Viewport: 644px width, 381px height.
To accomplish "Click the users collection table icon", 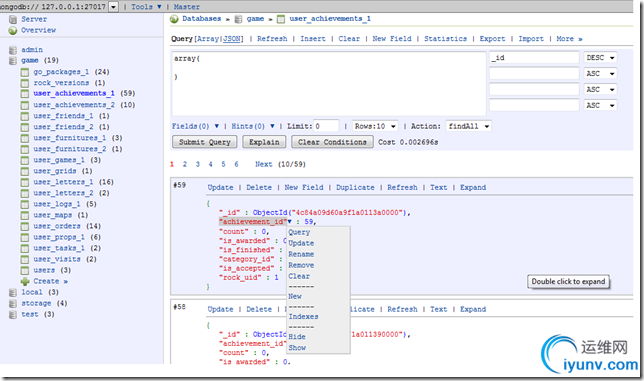I will click(25, 271).
